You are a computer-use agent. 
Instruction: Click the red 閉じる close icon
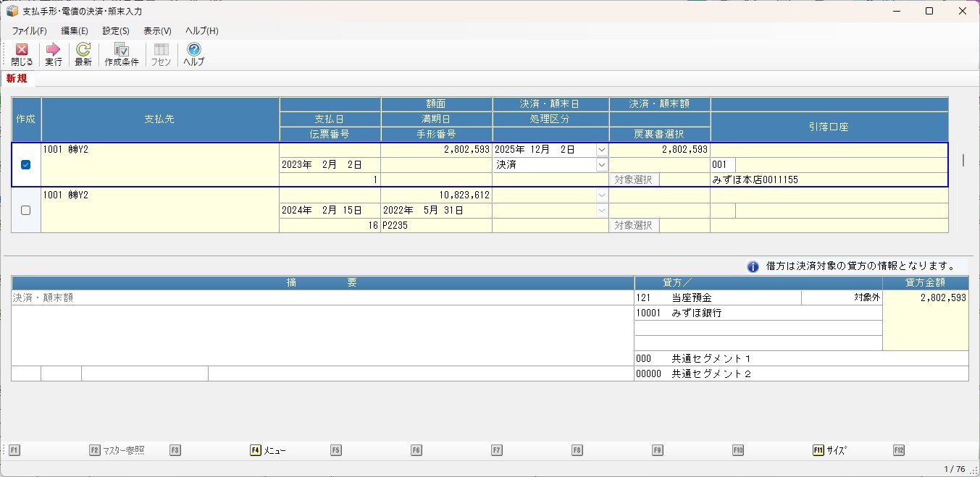click(22, 50)
